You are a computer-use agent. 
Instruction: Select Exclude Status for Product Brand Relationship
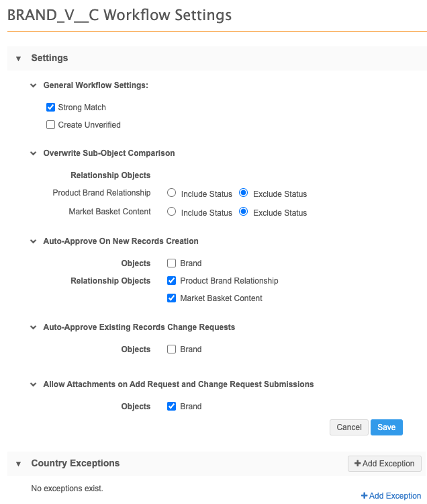(x=244, y=193)
